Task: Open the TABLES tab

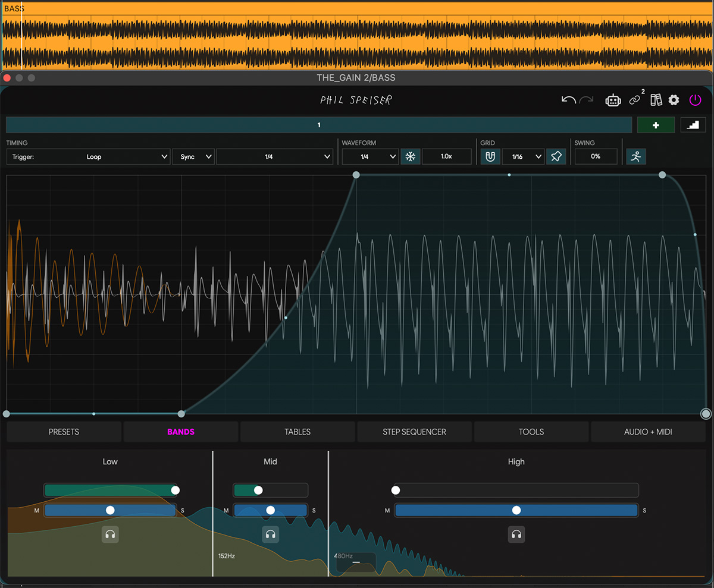Action: [x=297, y=432]
